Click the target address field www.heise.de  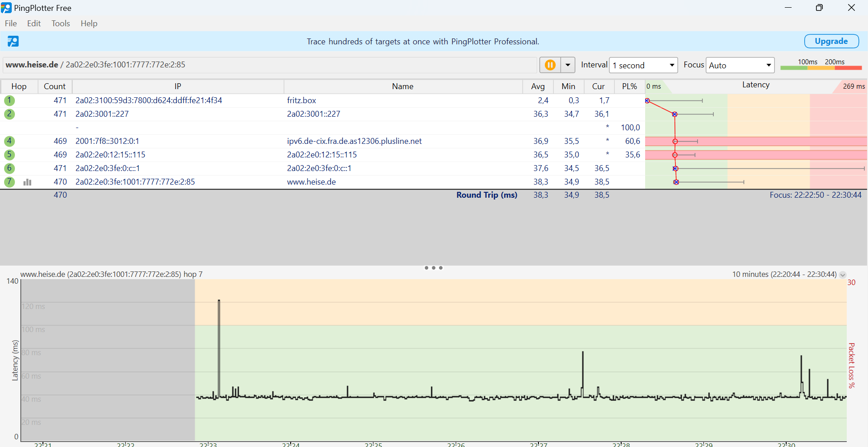click(x=270, y=65)
